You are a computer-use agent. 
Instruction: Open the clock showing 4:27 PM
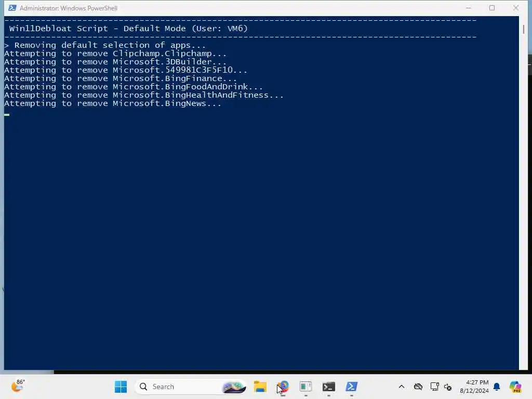pos(477,382)
